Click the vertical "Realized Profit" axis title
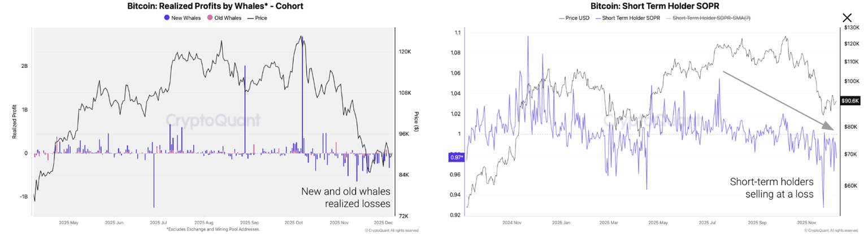This screenshot has height=234, width=868. click(x=15, y=124)
